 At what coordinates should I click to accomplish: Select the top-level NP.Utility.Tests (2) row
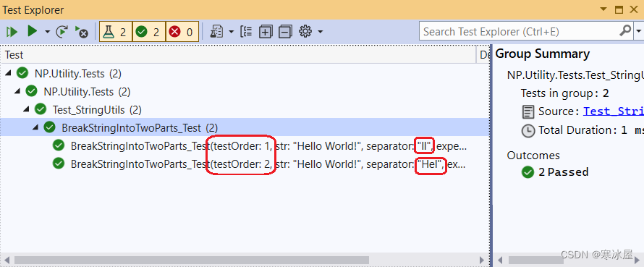point(245,74)
